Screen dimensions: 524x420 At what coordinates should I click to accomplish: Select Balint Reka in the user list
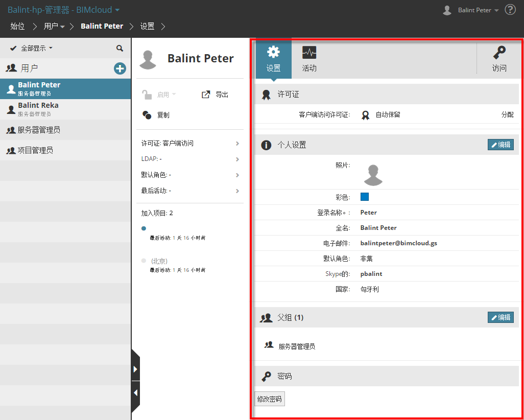[65, 109]
